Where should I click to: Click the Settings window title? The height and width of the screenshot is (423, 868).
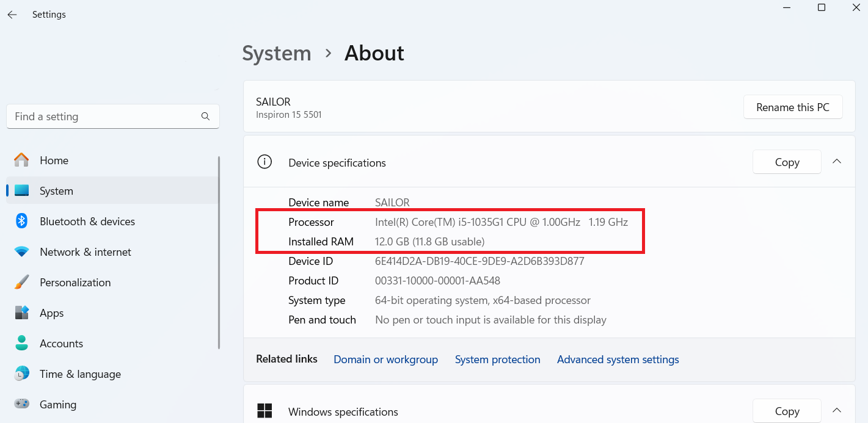coord(49,15)
